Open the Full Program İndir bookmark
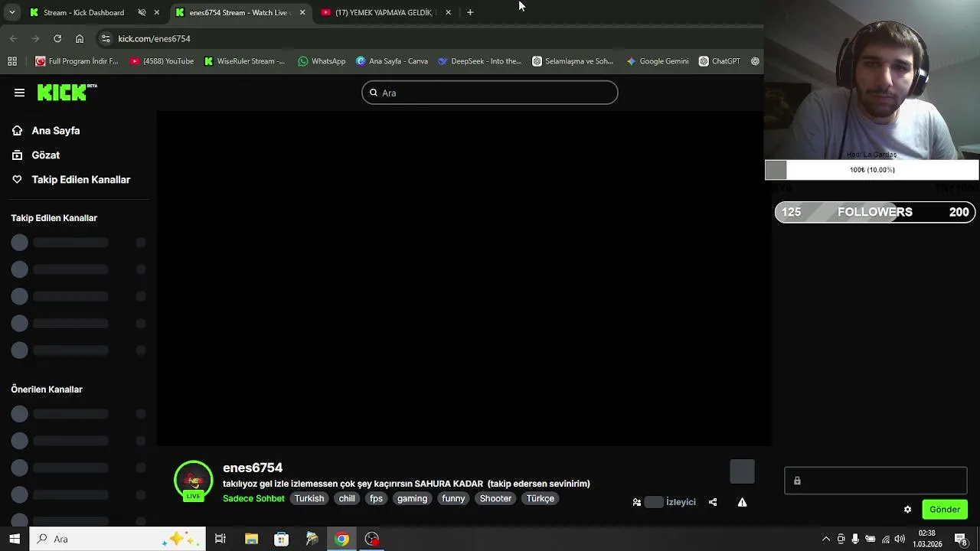The height and width of the screenshot is (551, 980). click(77, 61)
